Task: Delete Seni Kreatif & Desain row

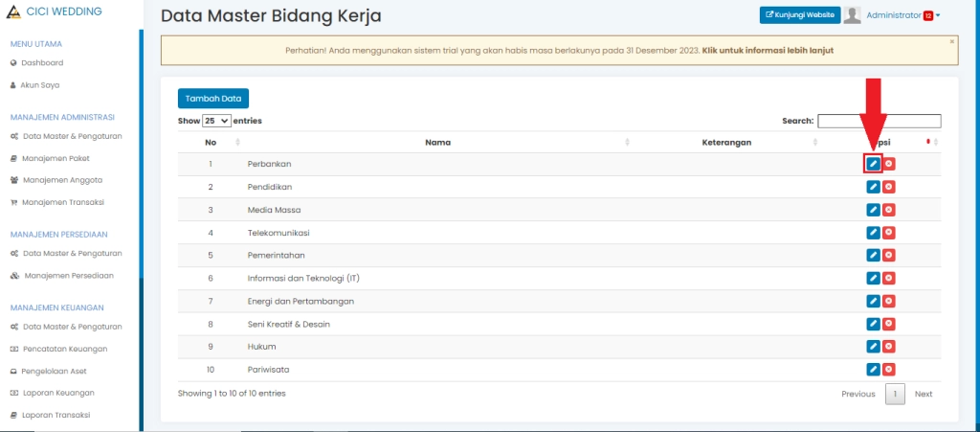Action: click(x=889, y=324)
